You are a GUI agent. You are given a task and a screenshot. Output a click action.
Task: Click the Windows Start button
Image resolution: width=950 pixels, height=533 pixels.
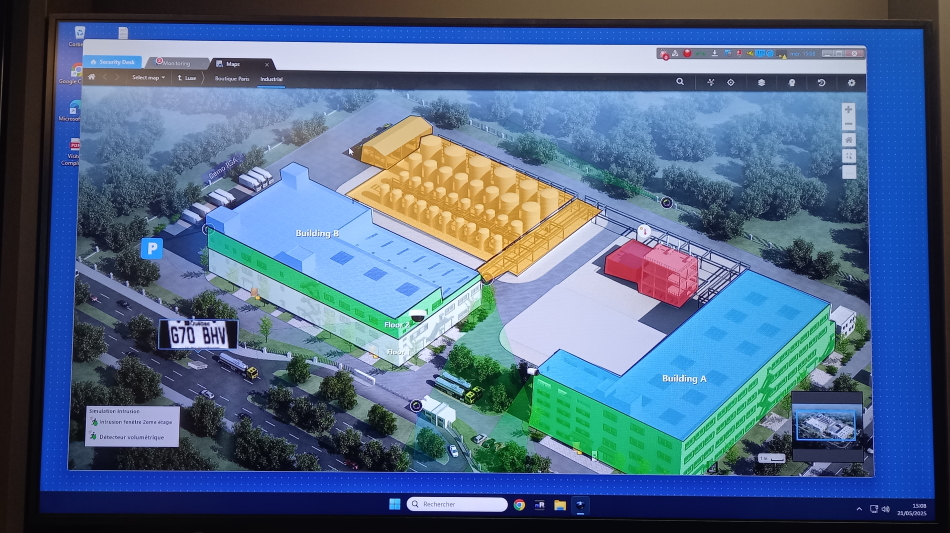point(394,504)
